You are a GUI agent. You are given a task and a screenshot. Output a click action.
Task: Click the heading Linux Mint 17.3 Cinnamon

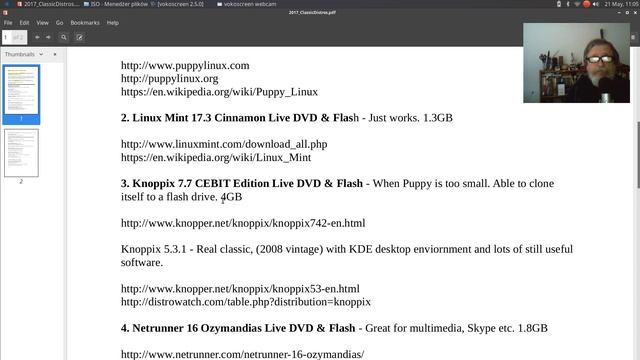pyautogui.click(x=240, y=118)
